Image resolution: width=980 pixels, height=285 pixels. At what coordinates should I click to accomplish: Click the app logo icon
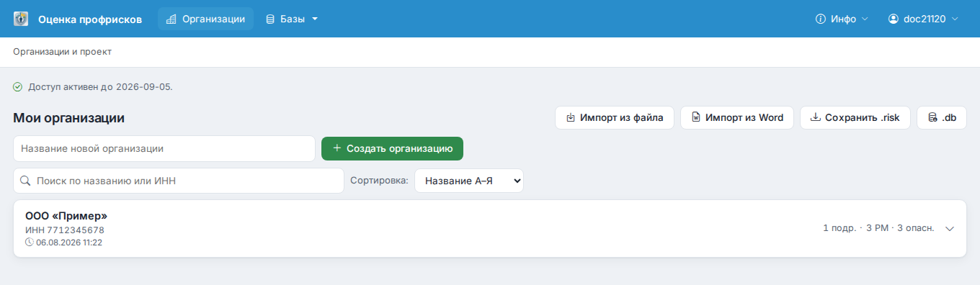click(x=21, y=19)
